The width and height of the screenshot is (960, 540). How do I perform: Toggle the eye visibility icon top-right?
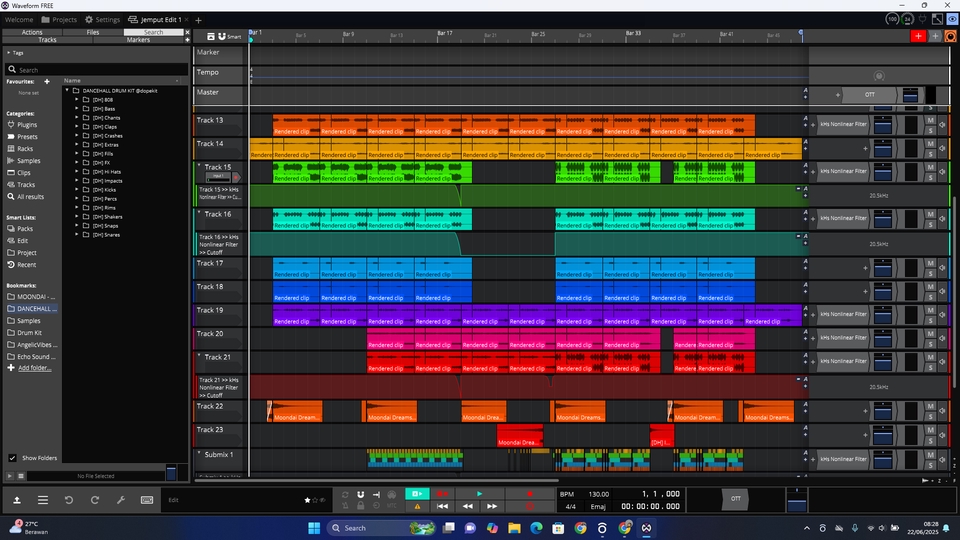pyautogui.click(x=952, y=20)
